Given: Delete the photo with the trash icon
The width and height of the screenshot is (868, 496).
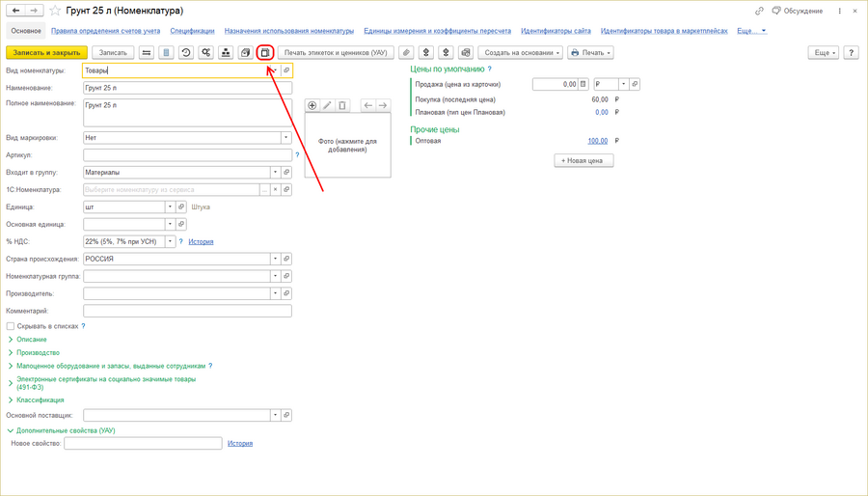Looking at the screenshot, I should [x=342, y=105].
